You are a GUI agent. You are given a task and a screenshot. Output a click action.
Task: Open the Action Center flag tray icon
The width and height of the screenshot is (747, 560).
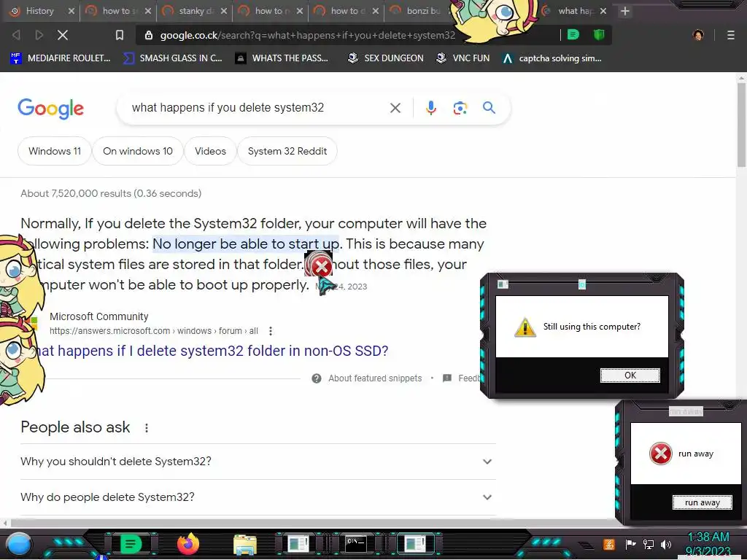click(x=630, y=544)
